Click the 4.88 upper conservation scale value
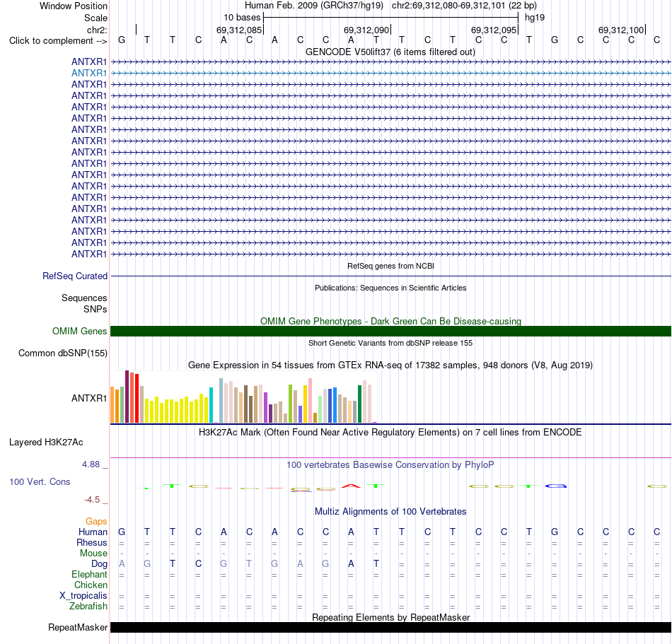This screenshot has width=672, height=644. (91, 464)
